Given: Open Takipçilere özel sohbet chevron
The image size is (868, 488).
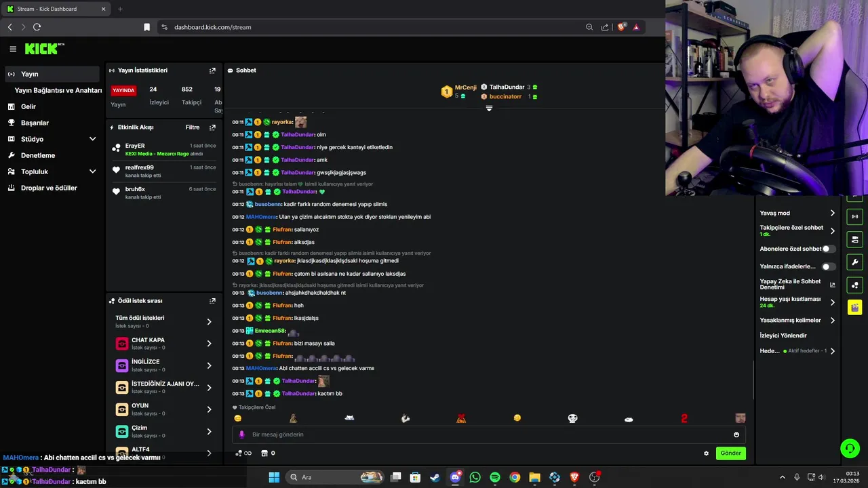Looking at the screenshot, I should (x=833, y=231).
